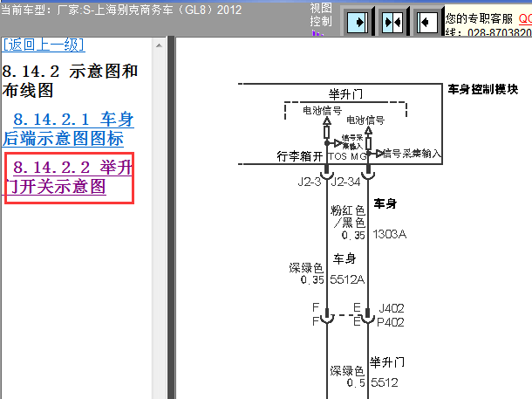The image size is (532, 399).
Task: Open 8.14.2.2 举升门开关示意图 link
Action: tap(68, 177)
